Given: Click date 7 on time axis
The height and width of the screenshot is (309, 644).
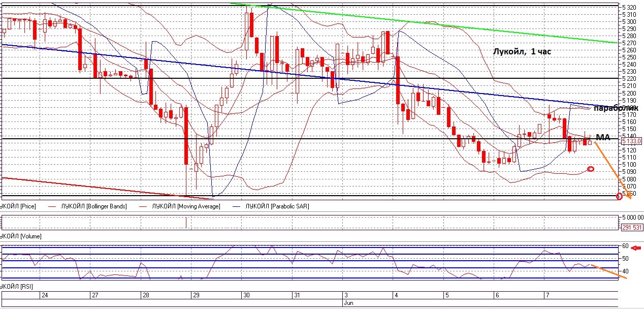Looking at the screenshot, I should coord(547,295).
